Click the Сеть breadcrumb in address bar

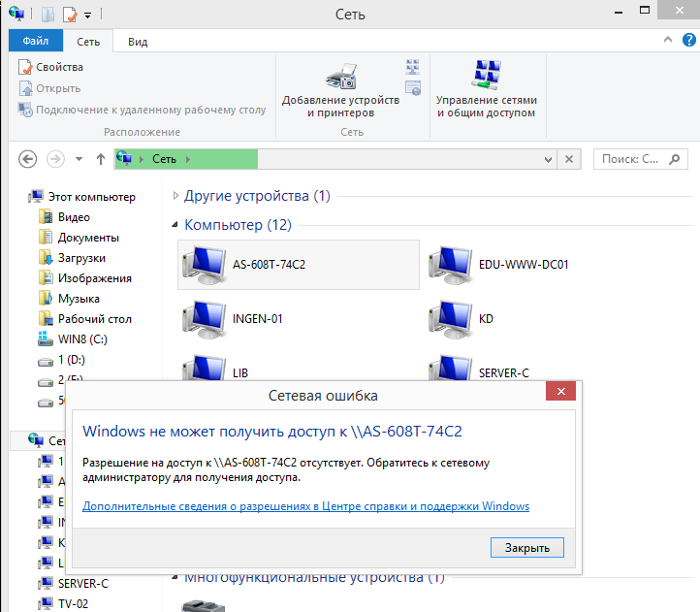[164, 159]
